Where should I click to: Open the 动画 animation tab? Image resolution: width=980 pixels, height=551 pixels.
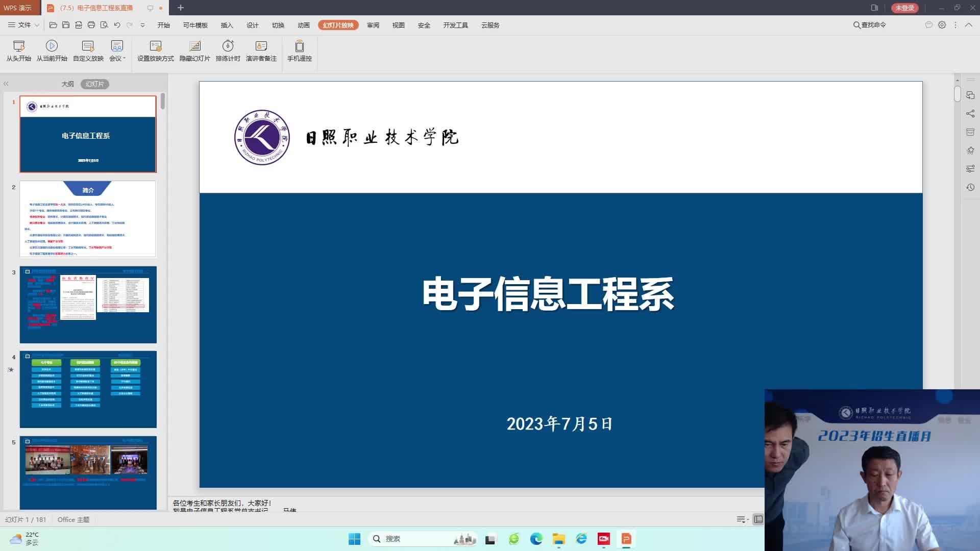[304, 25]
